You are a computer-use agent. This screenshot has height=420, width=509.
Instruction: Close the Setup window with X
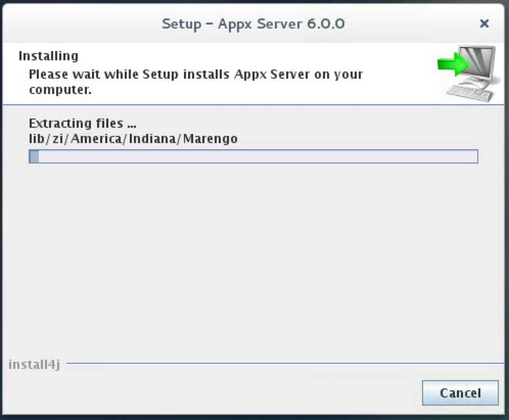pos(484,24)
